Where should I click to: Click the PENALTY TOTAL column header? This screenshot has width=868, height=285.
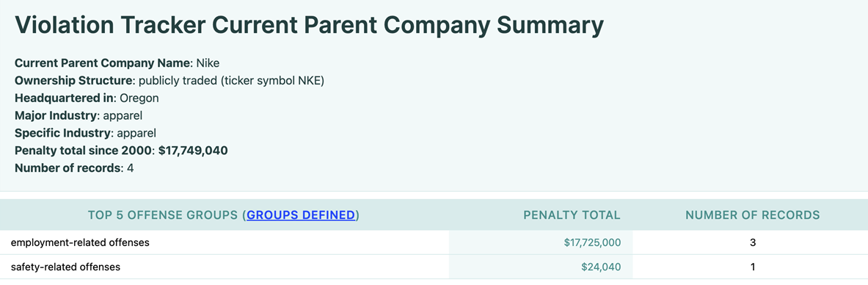pos(572,215)
